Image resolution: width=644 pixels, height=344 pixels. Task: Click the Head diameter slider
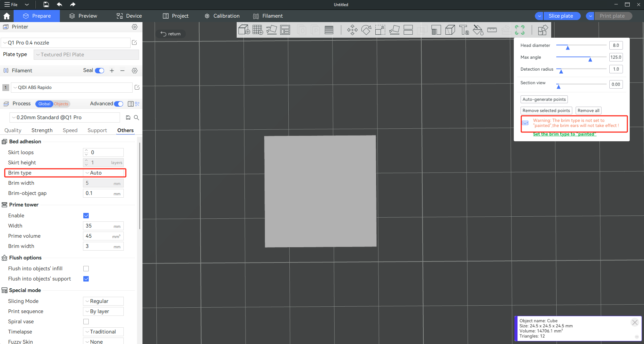tap(581, 46)
